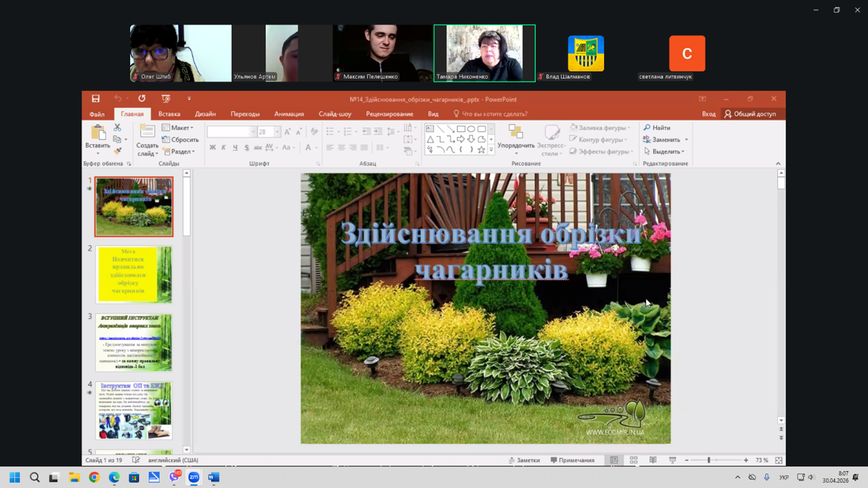
Task: Open the Вставка ribbon tab
Action: pyautogui.click(x=169, y=114)
